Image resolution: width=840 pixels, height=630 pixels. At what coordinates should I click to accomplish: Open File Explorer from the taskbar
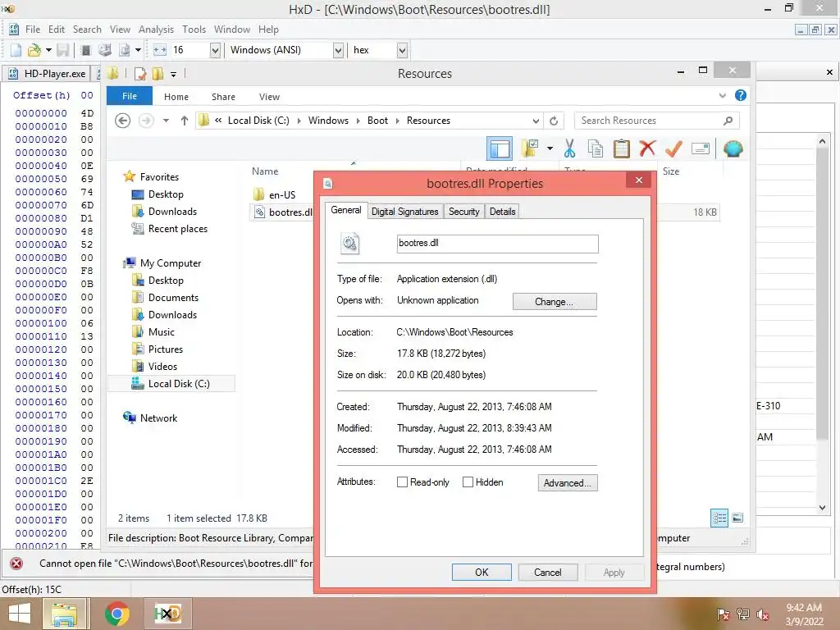(x=65, y=614)
